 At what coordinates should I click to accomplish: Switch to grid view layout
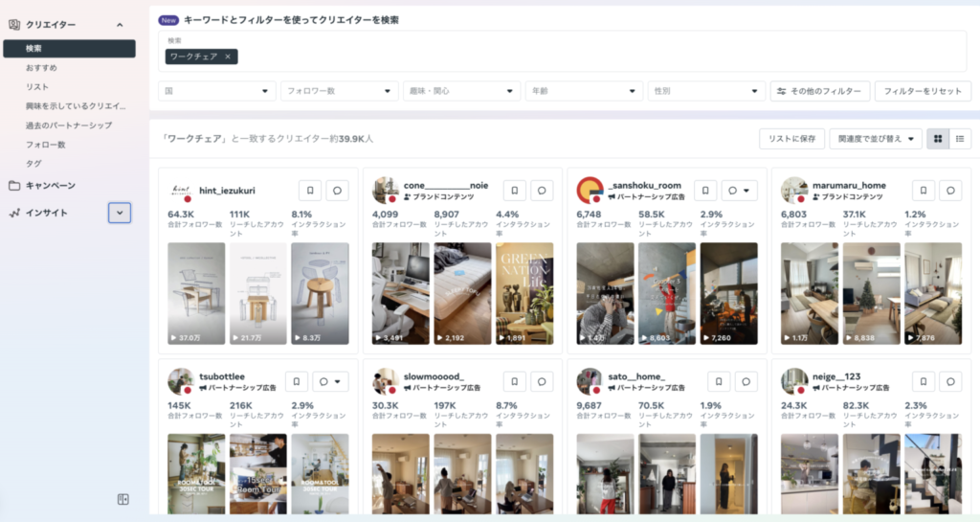coord(938,139)
